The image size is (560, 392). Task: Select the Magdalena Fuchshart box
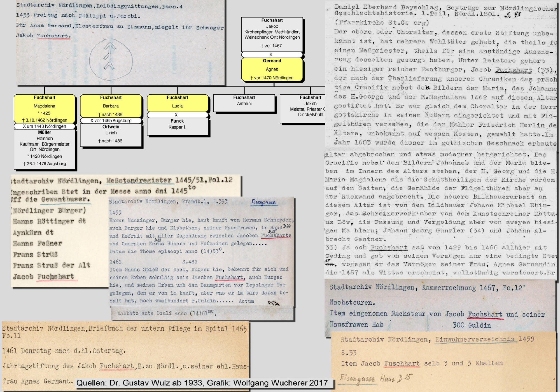pos(45,109)
